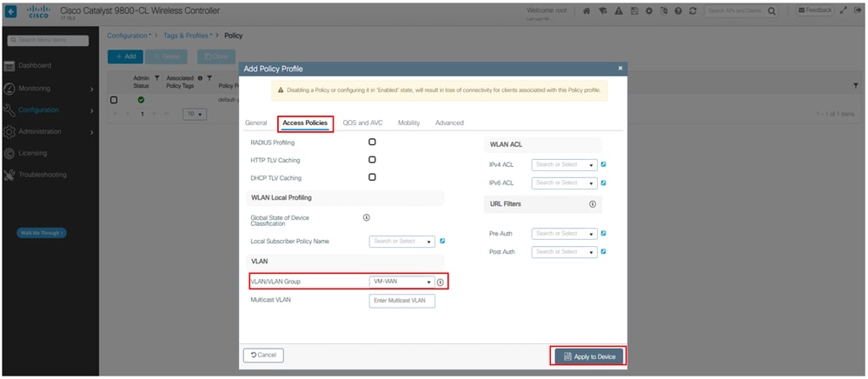Click the green enabled status icon in table
The image size is (868, 379).
click(141, 100)
